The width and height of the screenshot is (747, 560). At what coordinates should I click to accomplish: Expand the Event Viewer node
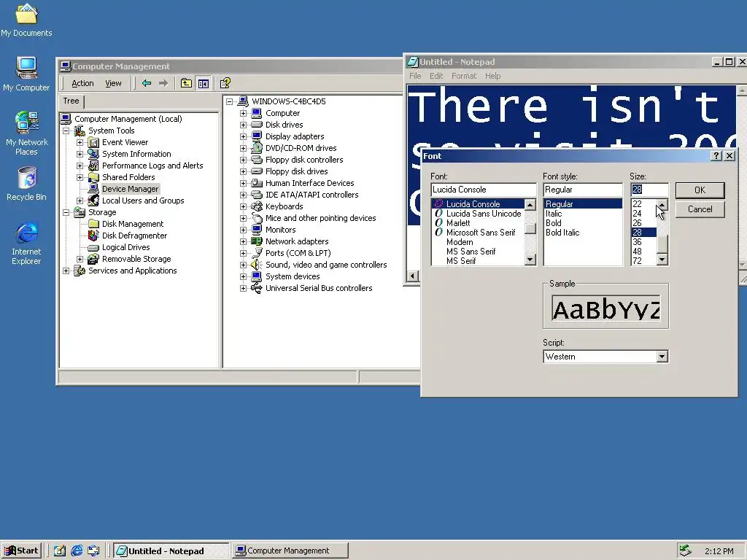(x=80, y=142)
